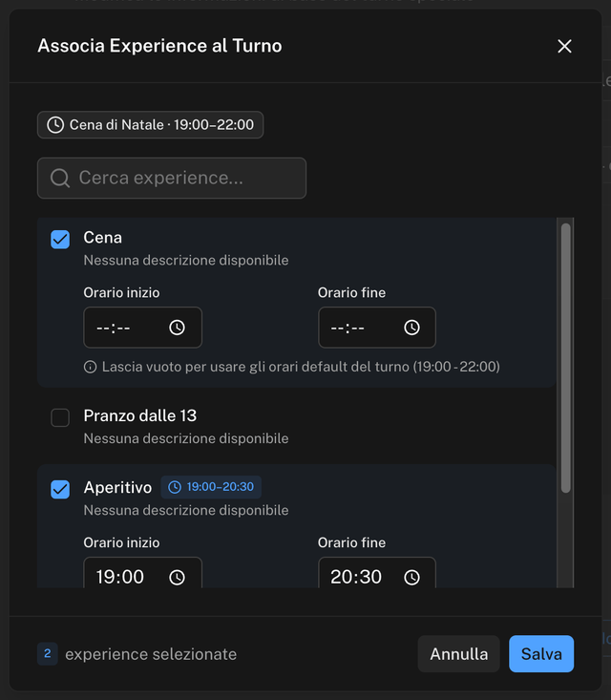
Task: Check the Pranzo dalle 13 checkbox
Action: pos(60,418)
